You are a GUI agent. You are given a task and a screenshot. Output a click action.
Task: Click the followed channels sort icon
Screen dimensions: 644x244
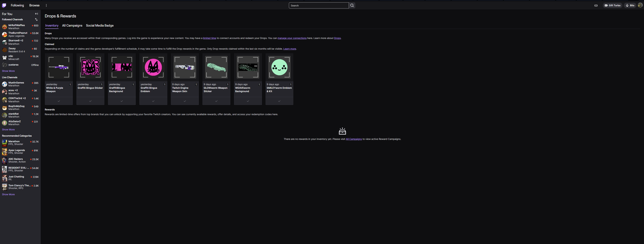(36, 19)
